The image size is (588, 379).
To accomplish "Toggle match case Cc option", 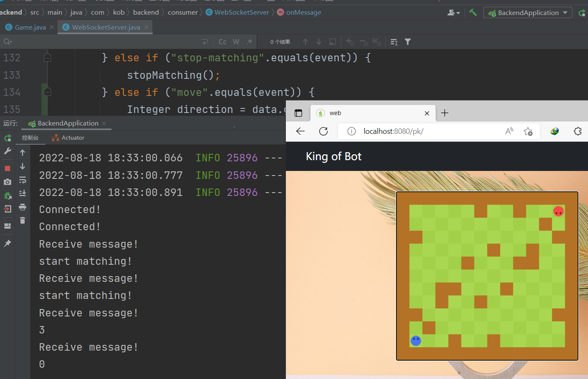I will (222, 42).
